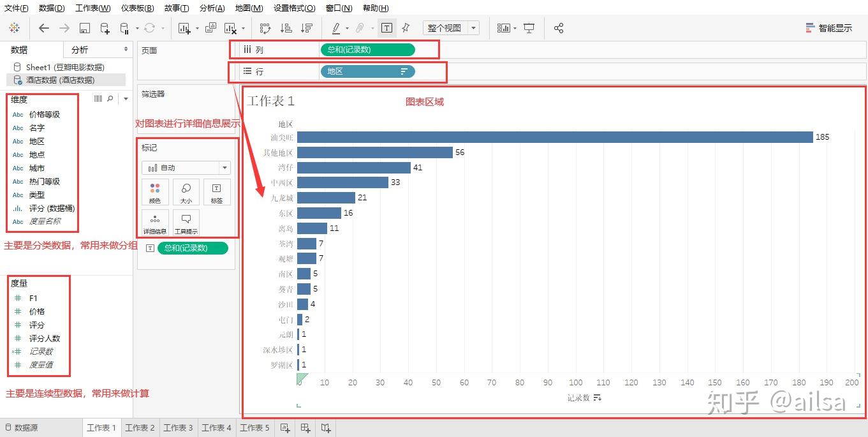This screenshot has height=437, width=868.
Task: Switch to the 工作表 2 tab
Action: (140, 429)
